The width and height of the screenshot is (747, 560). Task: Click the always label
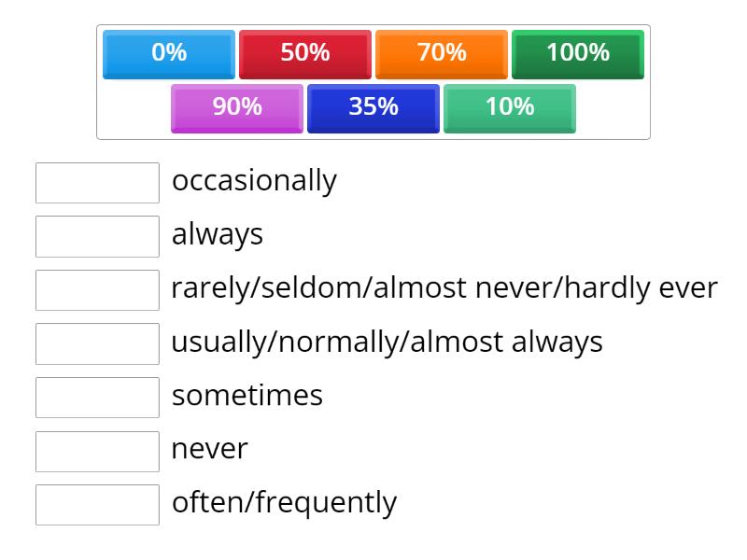coord(218,235)
